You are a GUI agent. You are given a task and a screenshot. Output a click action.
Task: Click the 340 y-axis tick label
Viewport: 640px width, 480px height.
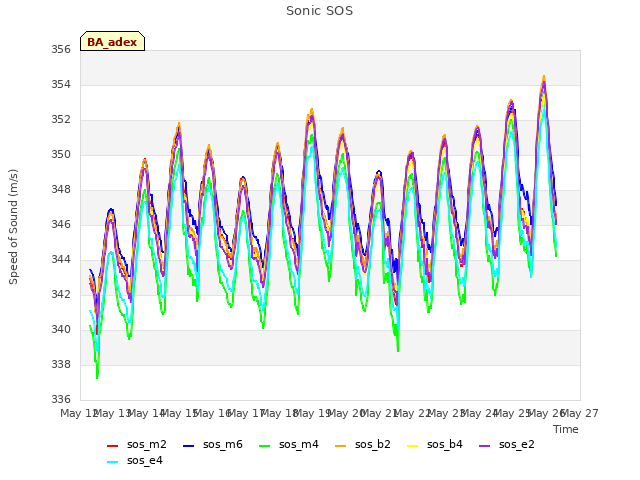[x=61, y=329]
